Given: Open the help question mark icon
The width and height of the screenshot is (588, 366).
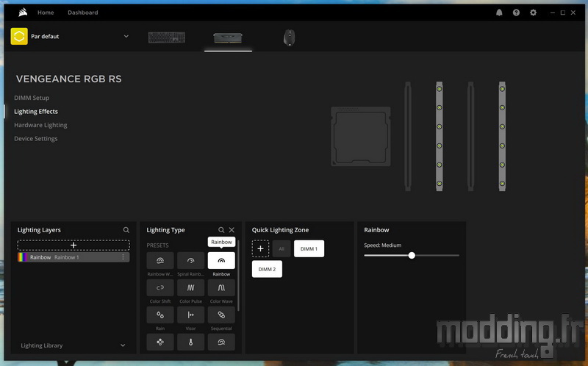Looking at the screenshot, I should point(516,12).
